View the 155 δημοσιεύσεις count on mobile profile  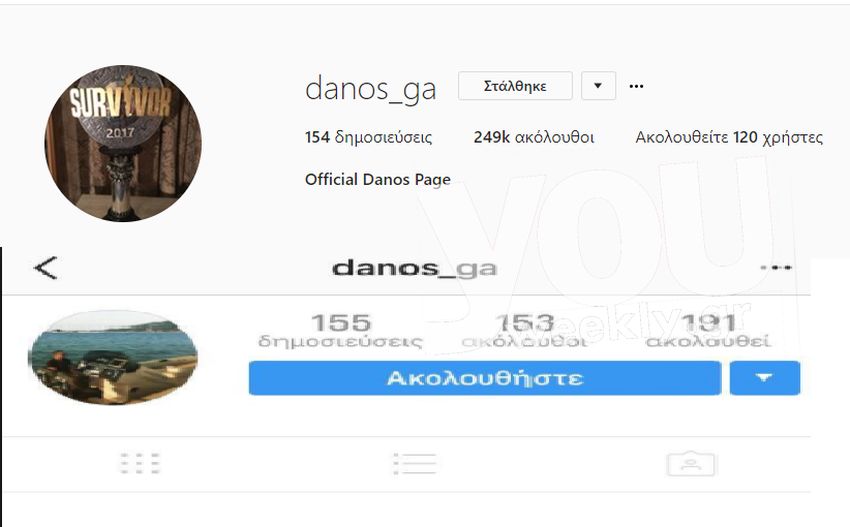click(340, 331)
